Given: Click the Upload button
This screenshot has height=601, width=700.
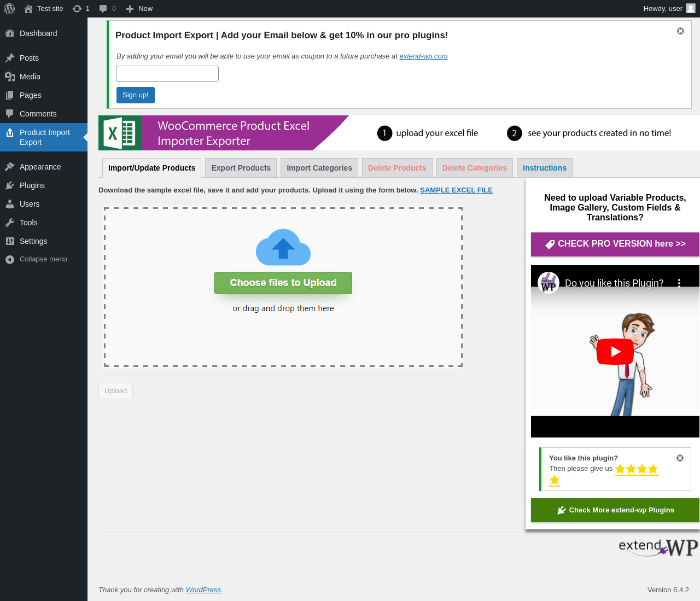Looking at the screenshot, I should click(x=115, y=391).
